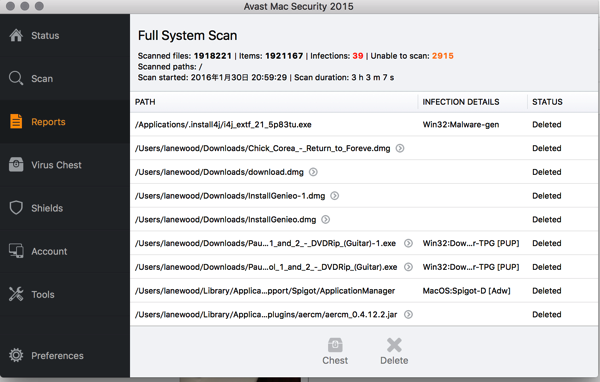Click the orange Reports document icon
600x382 pixels.
[16, 121]
